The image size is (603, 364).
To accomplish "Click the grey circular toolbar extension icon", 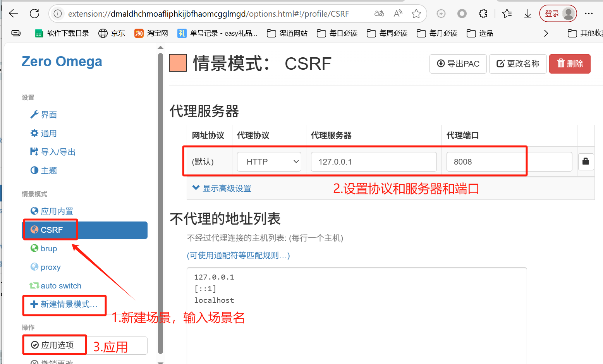I will click(462, 14).
